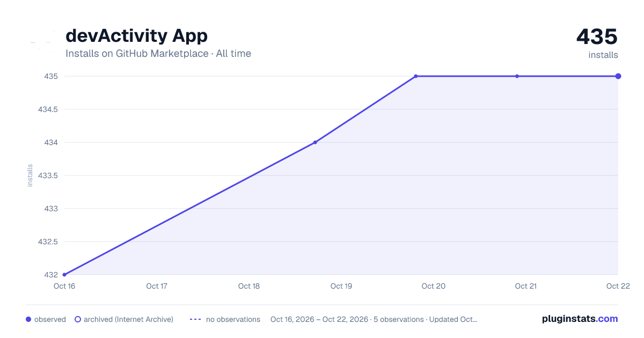Click the vertical 'installs' y-axis title
The image size is (644, 338).
coord(30,175)
